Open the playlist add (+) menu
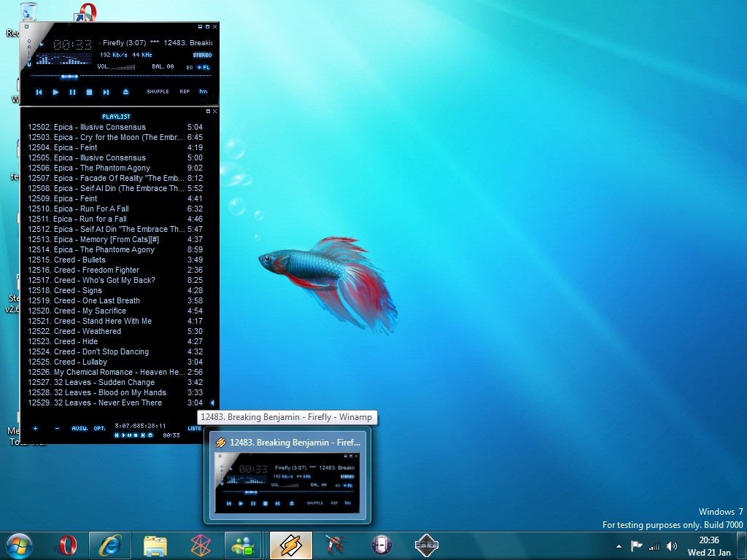The image size is (747, 560). tap(35, 428)
